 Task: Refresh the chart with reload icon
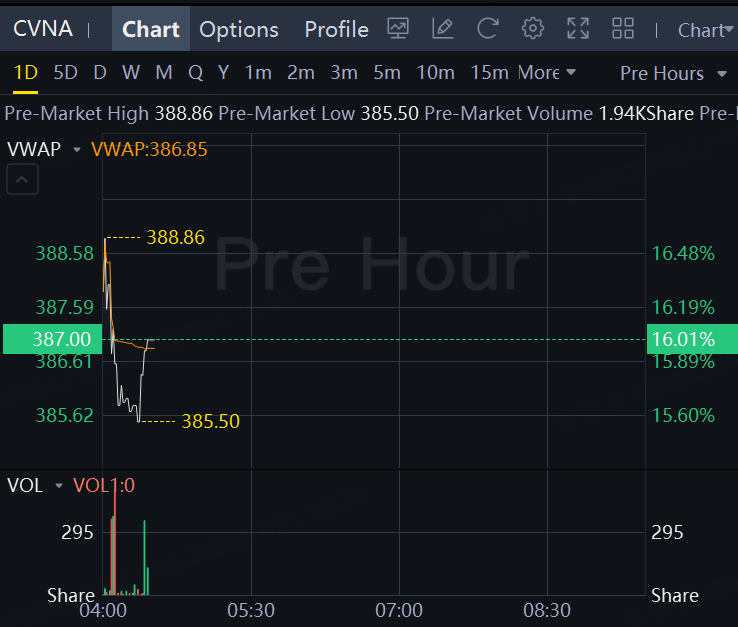pyautogui.click(x=488, y=29)
